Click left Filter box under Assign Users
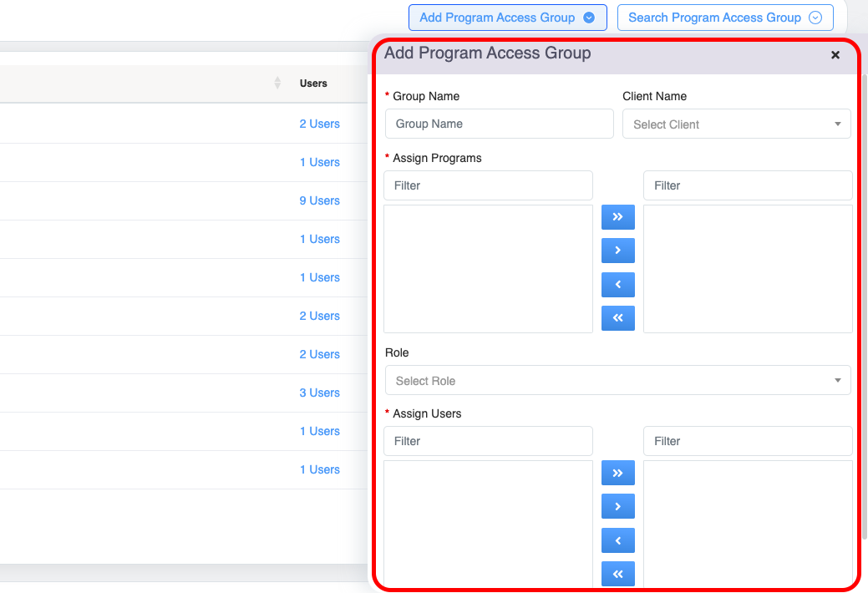 (488, 441)
